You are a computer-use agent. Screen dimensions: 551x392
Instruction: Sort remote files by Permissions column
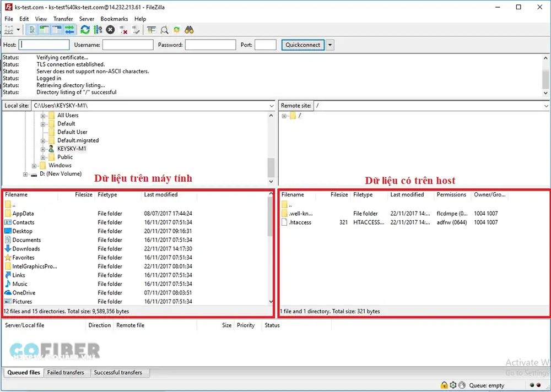pyautogui.click(x=452, y=194)
